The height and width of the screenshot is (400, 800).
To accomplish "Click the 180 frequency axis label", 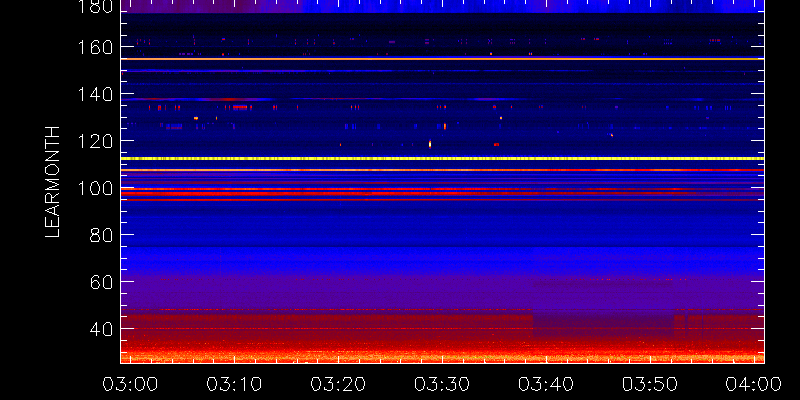I will (x=95, y=6).
